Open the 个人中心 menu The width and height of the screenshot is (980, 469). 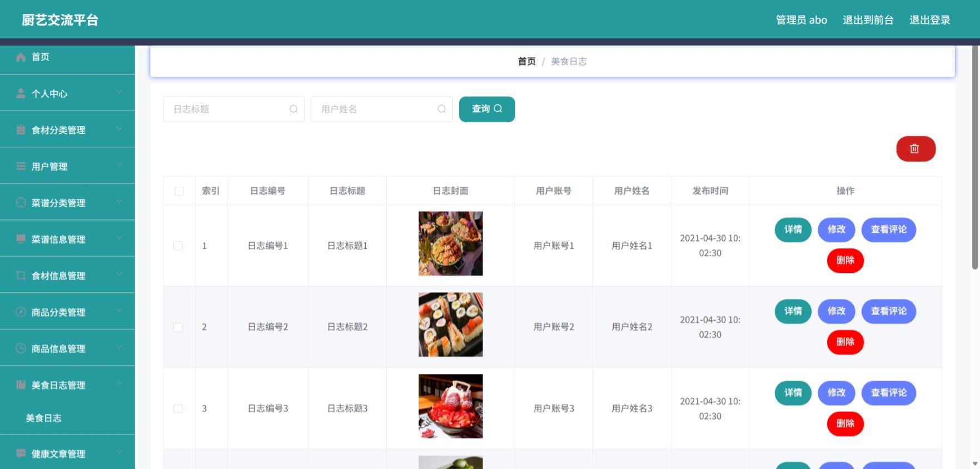[x=67, y=93]
